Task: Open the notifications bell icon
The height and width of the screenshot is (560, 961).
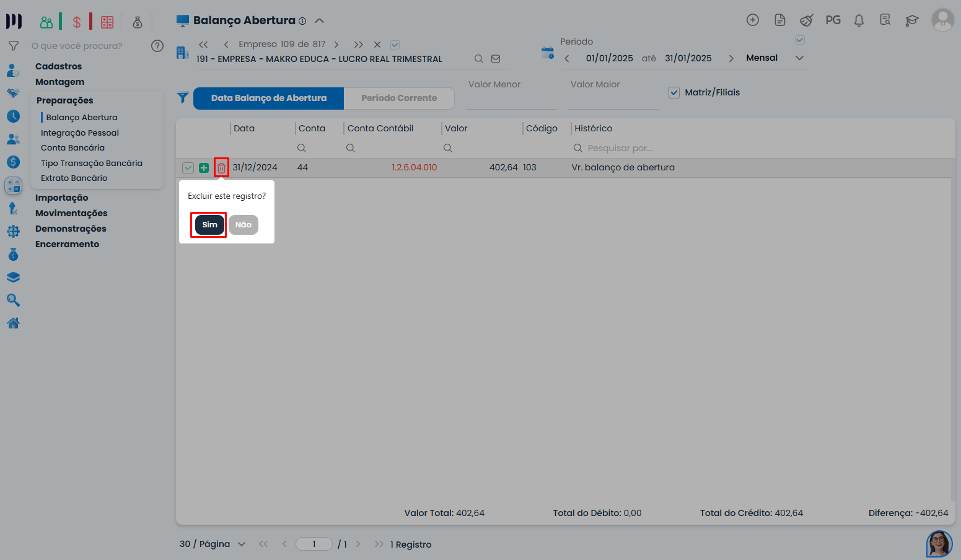Action: point(859,20)
